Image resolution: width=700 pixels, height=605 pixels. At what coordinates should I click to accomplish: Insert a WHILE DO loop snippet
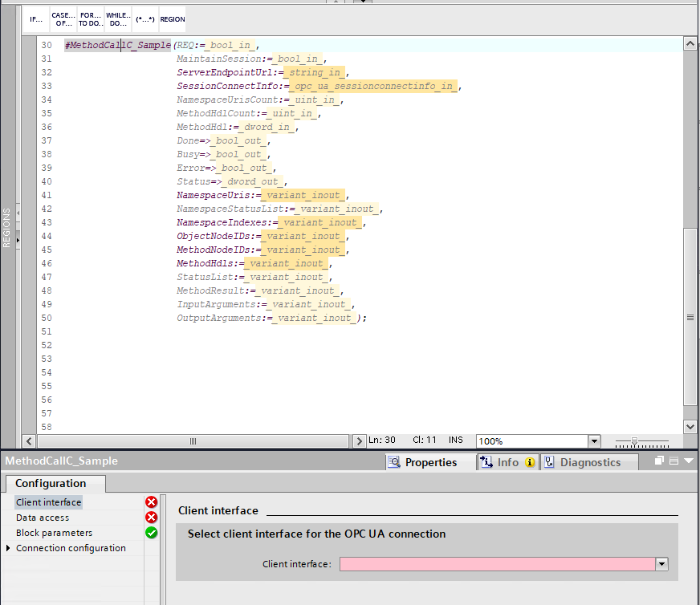117,19
